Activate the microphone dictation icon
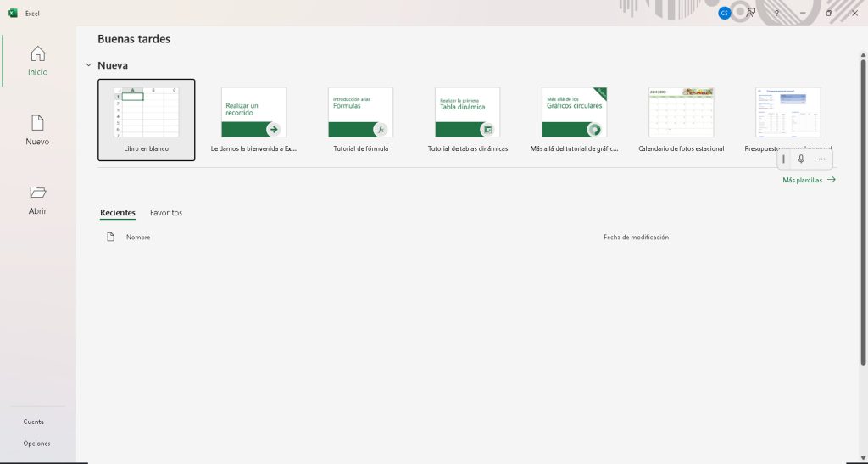868x464 pixels. [801, 159]
